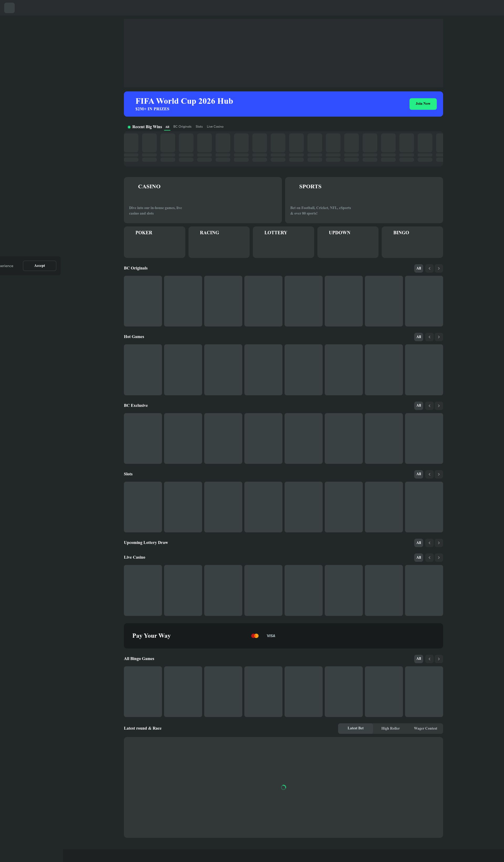
Task: Click the "$2M+ IN PRIZES" text
Action: point(152,109)
